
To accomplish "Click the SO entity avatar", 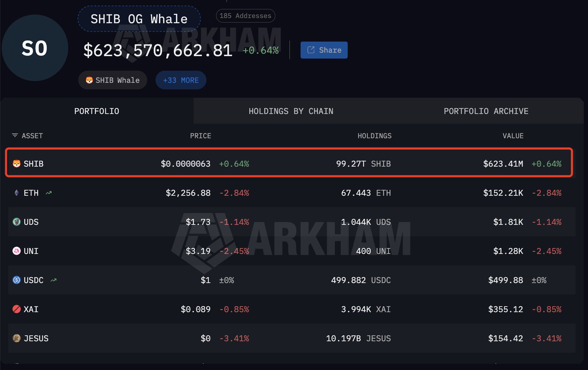I will point(35,48).
